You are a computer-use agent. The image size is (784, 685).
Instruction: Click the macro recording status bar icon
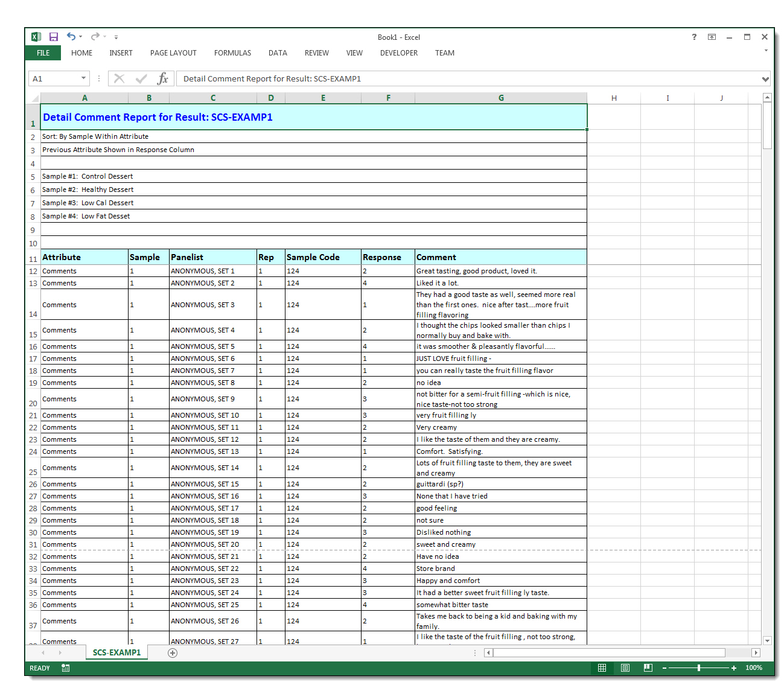(x=65, y=668)
